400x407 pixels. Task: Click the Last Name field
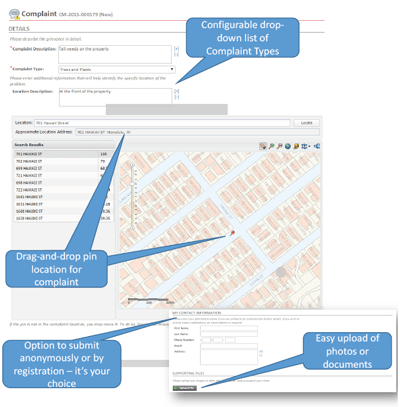tap(229, 334)
